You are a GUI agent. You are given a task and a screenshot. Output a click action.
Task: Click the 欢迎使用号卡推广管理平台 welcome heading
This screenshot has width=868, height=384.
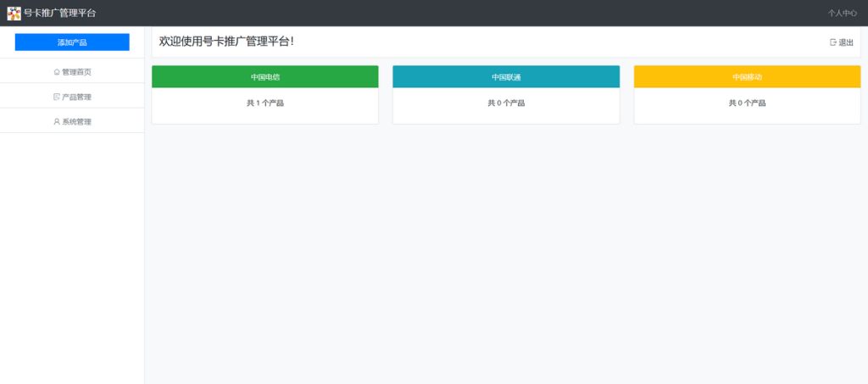pos(226,42)
